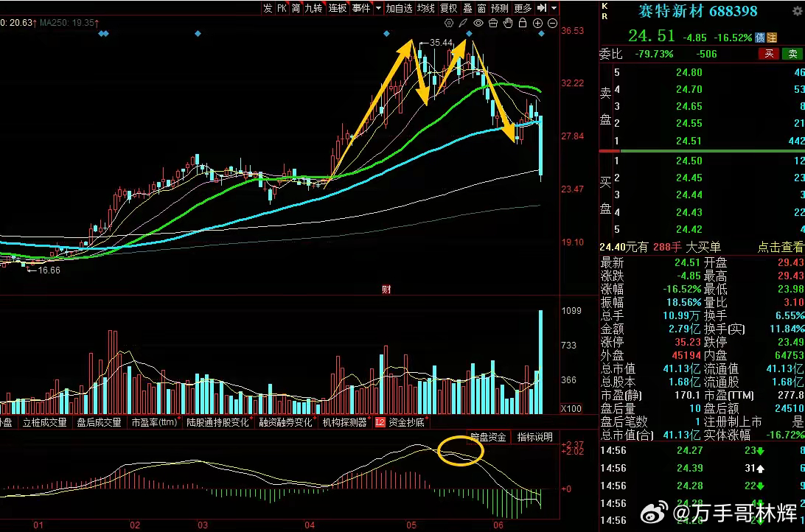Zoom in with the plus circle icon
Image resolution: width=805 pixels, height=532 pixels.
coord(537,23)
